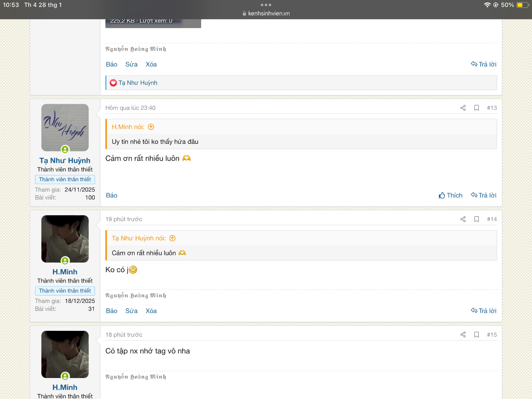Viewport: 532px width, 399px height.
Task: Click share icon on post #14
Action: pos(463,219)
